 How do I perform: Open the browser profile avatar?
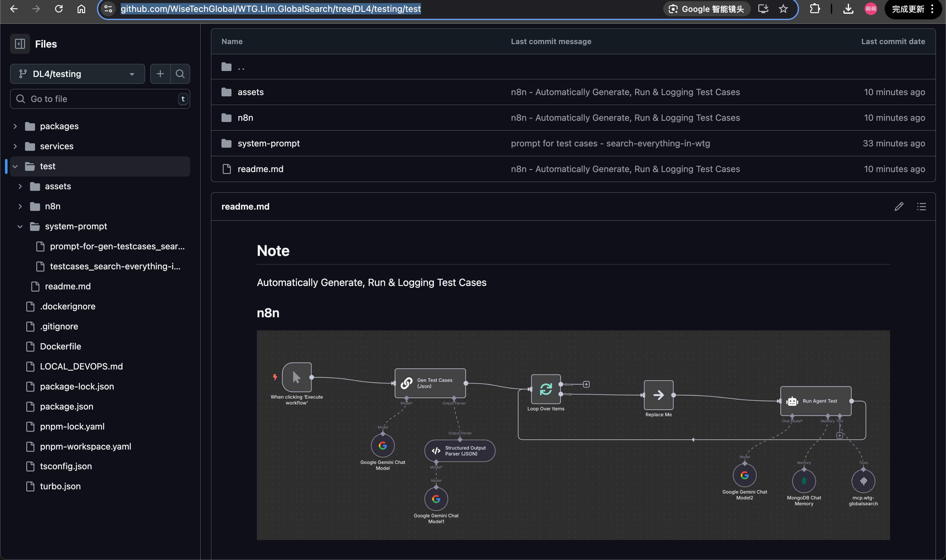(x=871, y=9)
